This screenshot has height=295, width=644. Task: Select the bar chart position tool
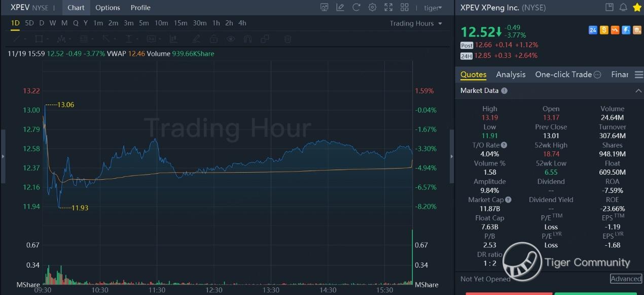pyautogui.click(x=173, y=39)
